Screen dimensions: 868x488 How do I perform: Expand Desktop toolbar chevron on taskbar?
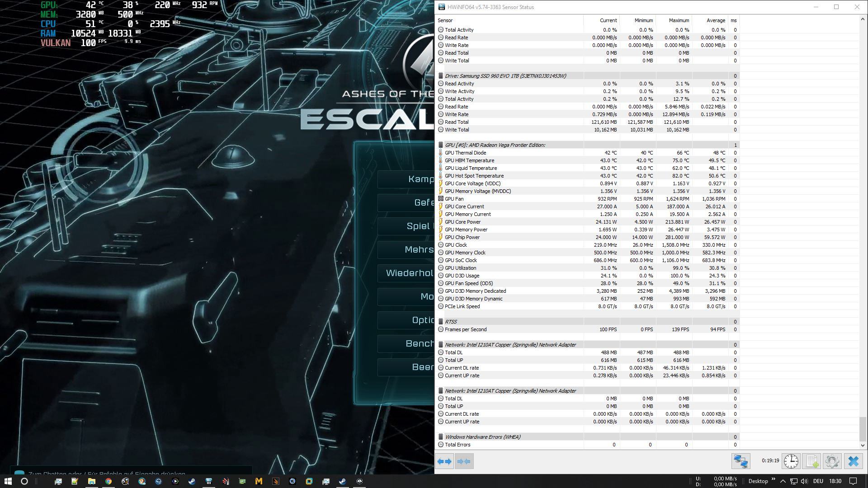(x=773, y=479)
